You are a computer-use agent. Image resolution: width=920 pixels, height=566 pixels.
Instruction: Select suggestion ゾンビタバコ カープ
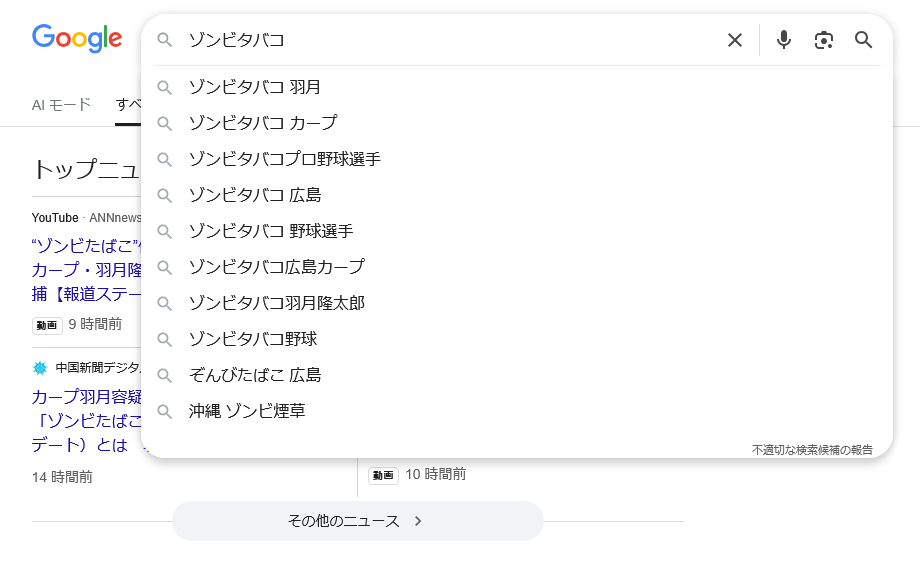pyautogui.click(x=263, y=123)
